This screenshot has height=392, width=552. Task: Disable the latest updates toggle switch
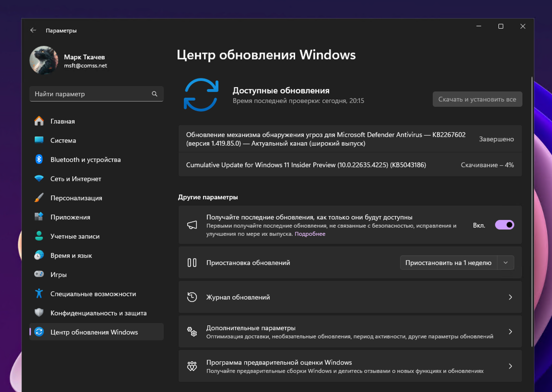tap(504, 225)
